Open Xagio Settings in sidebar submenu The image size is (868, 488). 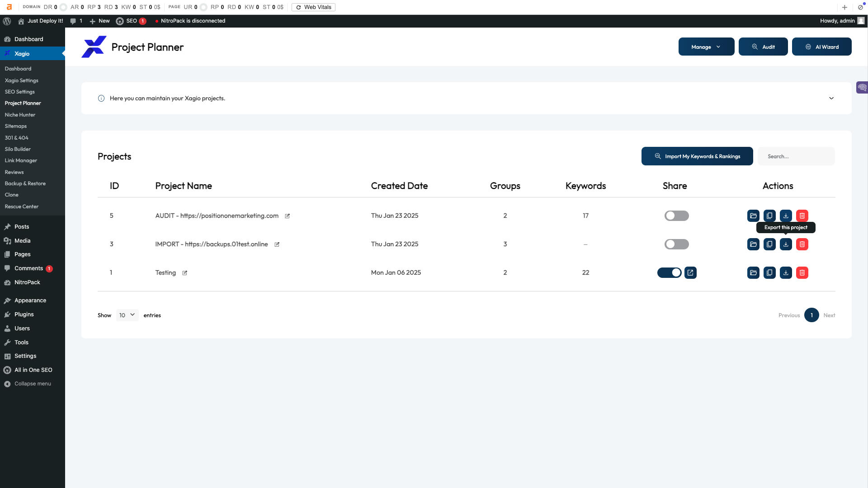click(21, 80)
